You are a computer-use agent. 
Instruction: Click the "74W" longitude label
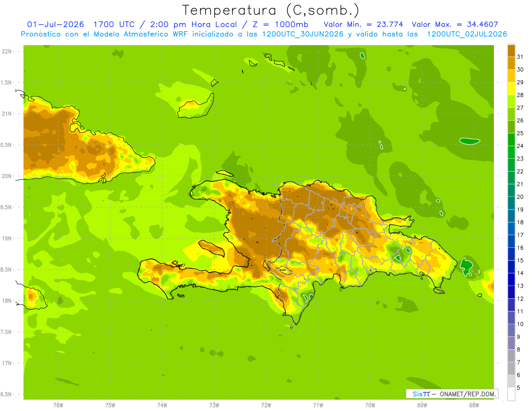click(162, 405)
